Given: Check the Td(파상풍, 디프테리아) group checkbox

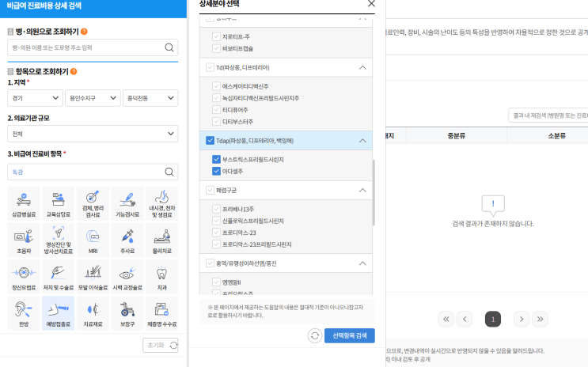Looking at the screenshot, I should [x=210, y=67].
